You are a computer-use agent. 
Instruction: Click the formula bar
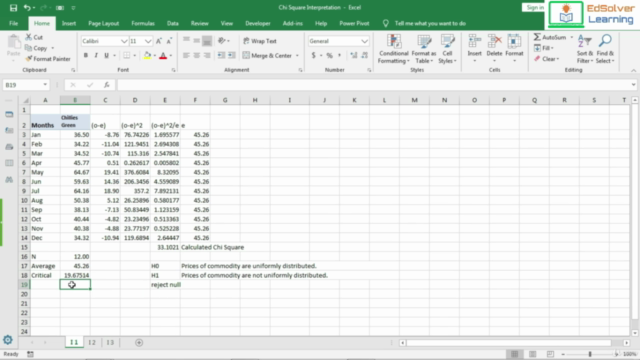(x=373, y=85)
